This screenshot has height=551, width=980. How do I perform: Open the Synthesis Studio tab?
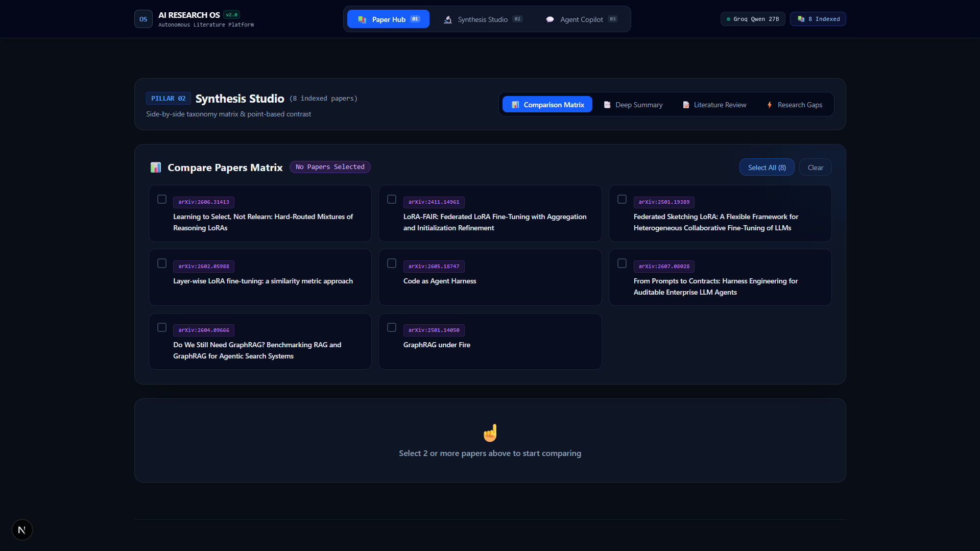point(483,19)
